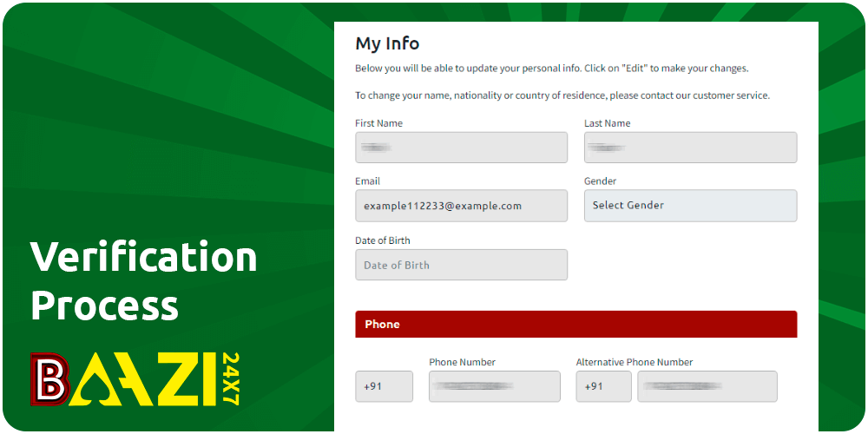
Task: Click into the Phone Number field
Action: point(494,386)
